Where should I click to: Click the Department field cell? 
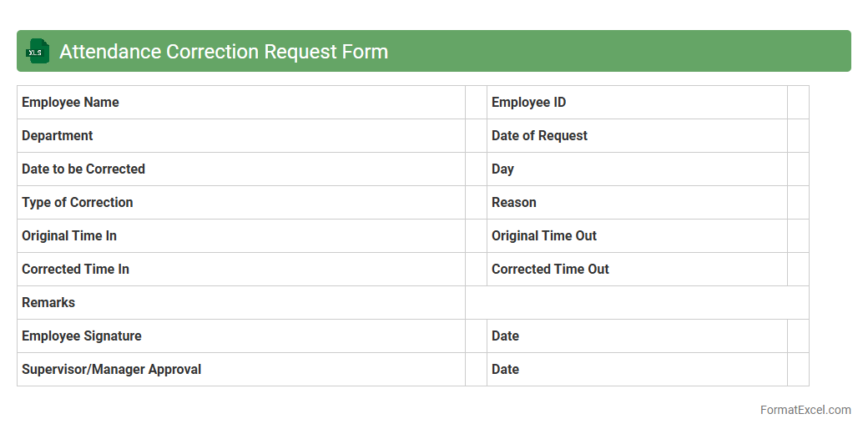pos(240,136)
